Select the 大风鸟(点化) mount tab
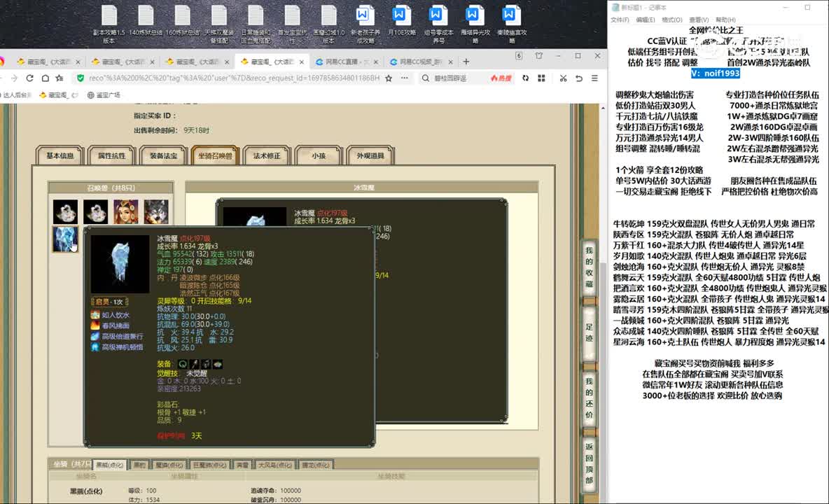Screen dimensions: 829x504 275,465
